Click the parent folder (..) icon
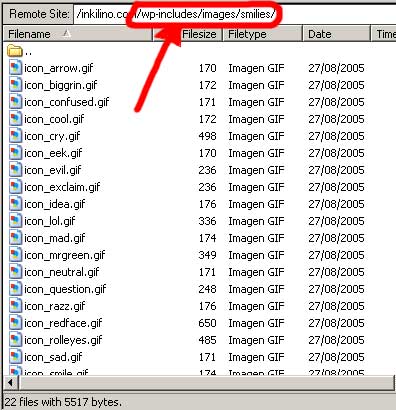 (15, 51)
